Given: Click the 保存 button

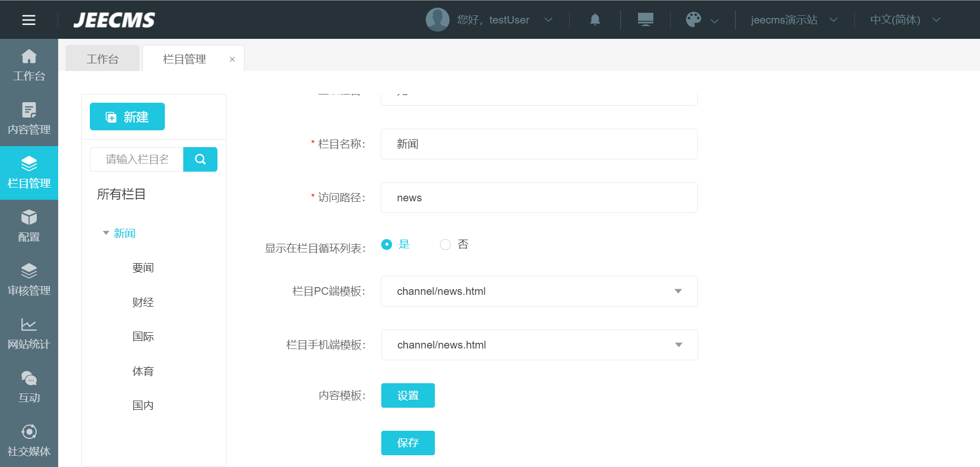Looking at the screenshot, I should (x=408, y=443).
